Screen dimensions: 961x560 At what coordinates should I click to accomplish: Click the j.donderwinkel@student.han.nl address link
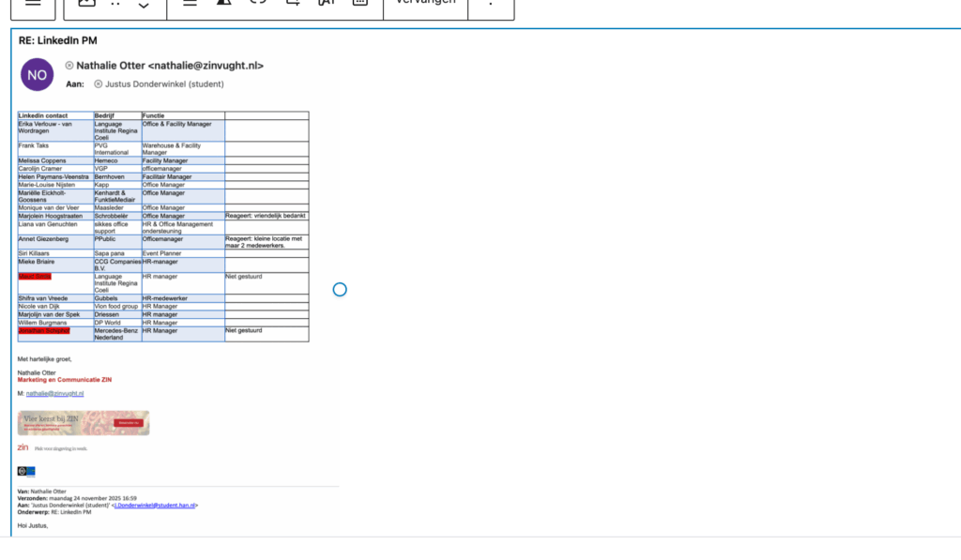154,506
